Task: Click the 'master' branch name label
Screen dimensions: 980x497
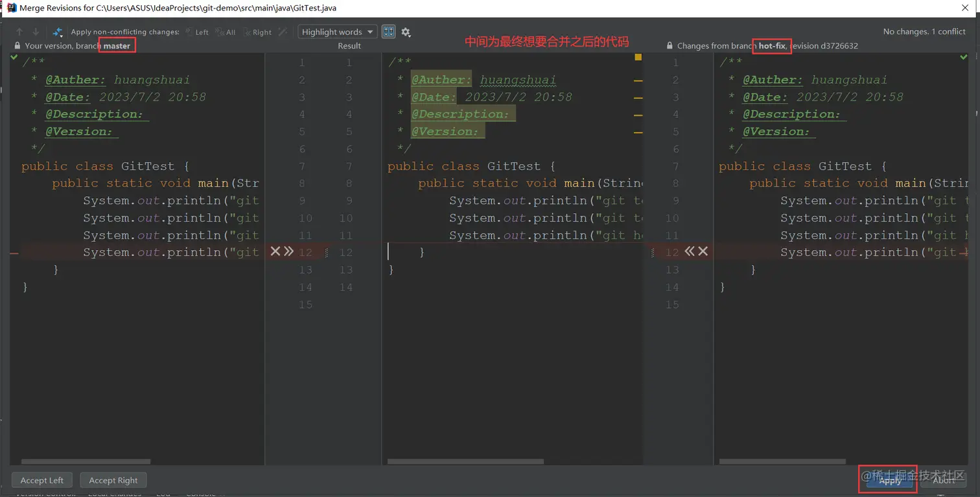Action: tap(117, 46)
